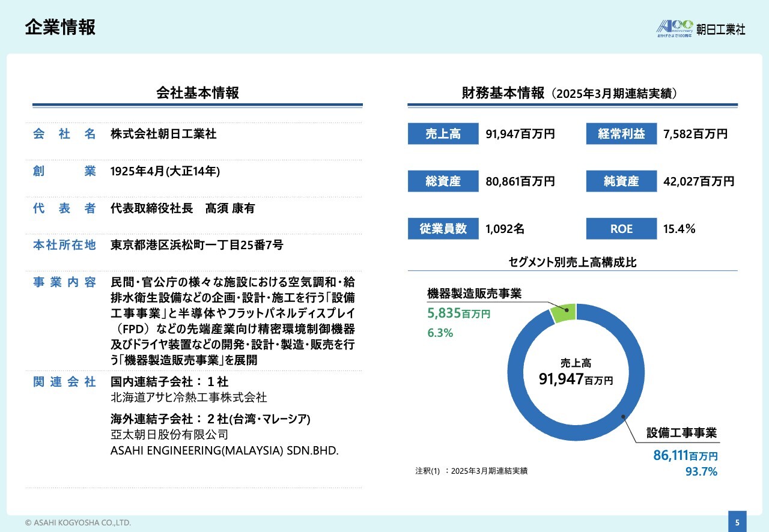Select the blue 93.7% percentage
Image resolution: width=769 pixels, height=532 pixels.
coord(702,472)
